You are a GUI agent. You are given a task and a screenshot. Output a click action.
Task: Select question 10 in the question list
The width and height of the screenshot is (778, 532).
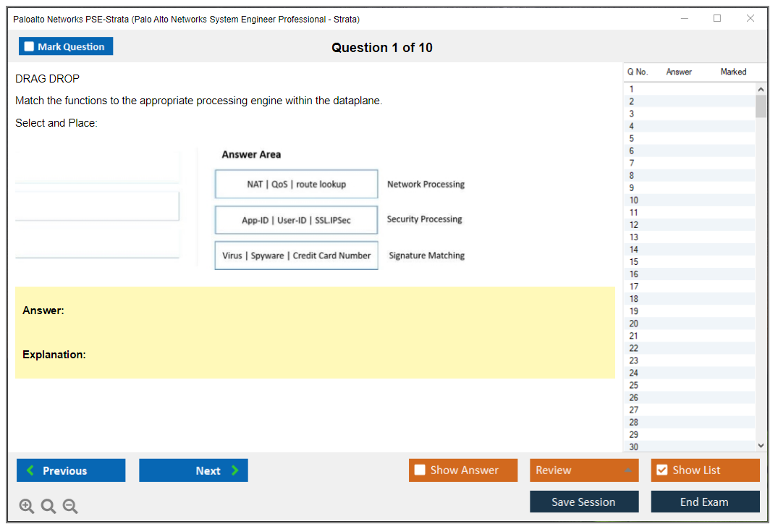[x=634, y=200]
